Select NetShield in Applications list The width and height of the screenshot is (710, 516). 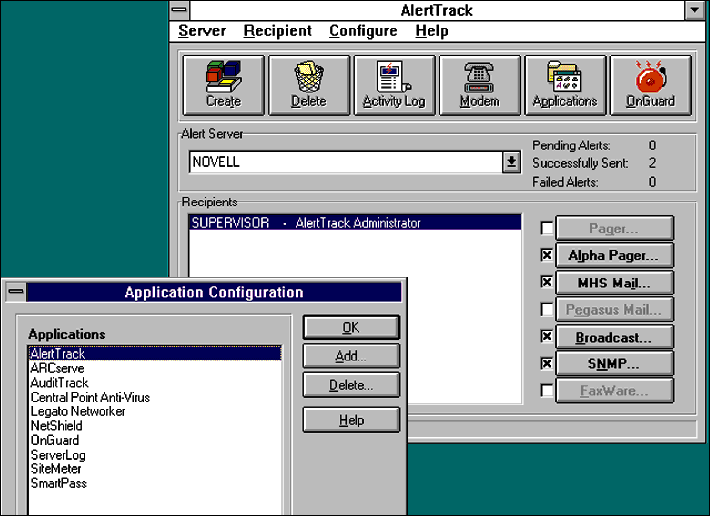155,425
